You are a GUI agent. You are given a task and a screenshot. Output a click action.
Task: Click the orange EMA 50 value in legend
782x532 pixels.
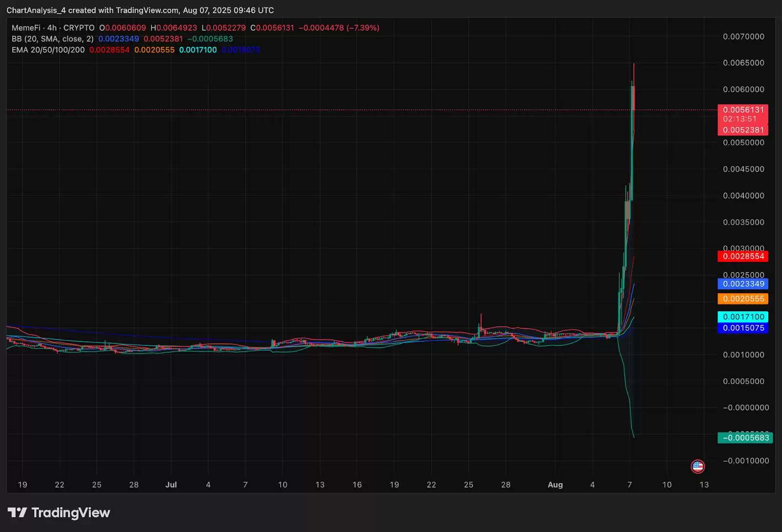[154, 50]
